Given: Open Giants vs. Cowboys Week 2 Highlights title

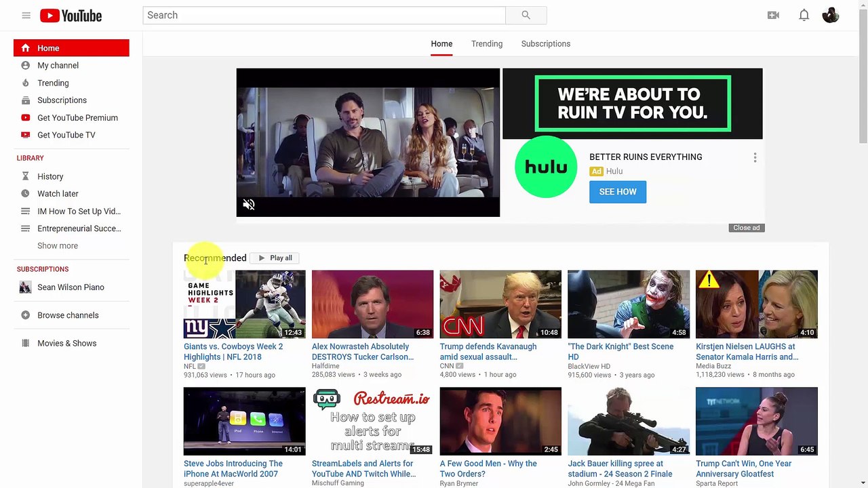Looking at the screenshot, I should pyautogui.click(x=233, y=352).
